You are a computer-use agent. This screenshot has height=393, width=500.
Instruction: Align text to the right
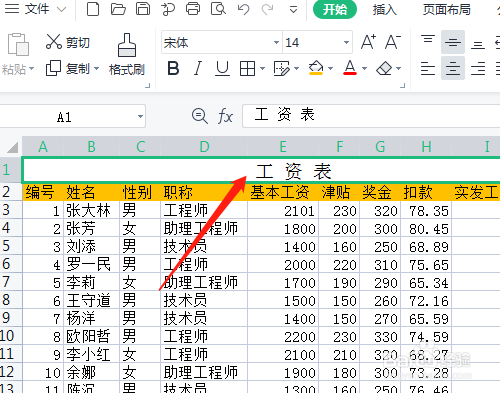478,68
